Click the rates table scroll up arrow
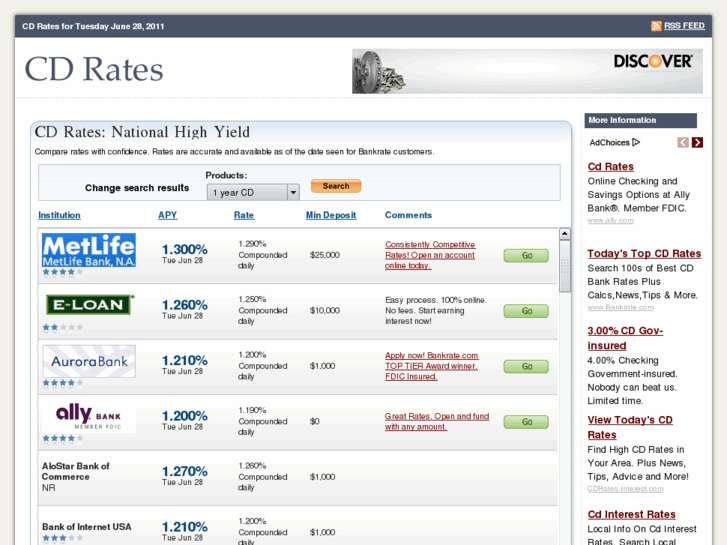 [565, 234]
